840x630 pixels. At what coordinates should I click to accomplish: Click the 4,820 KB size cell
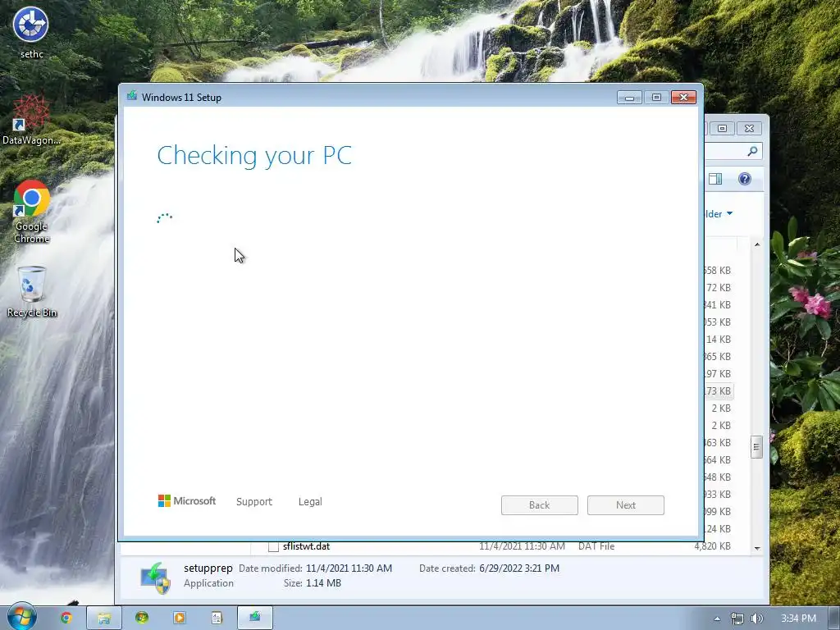(712, 546)
